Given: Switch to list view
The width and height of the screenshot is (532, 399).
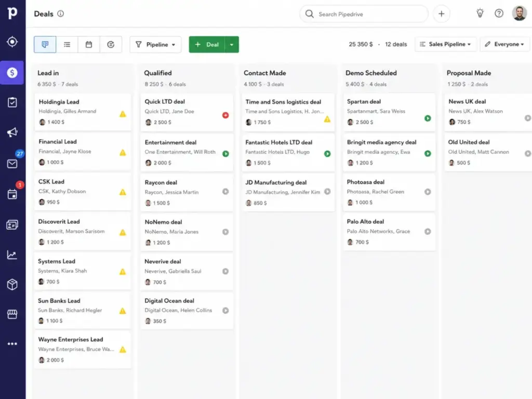Looking at the screenshot, I should (67, 45).
